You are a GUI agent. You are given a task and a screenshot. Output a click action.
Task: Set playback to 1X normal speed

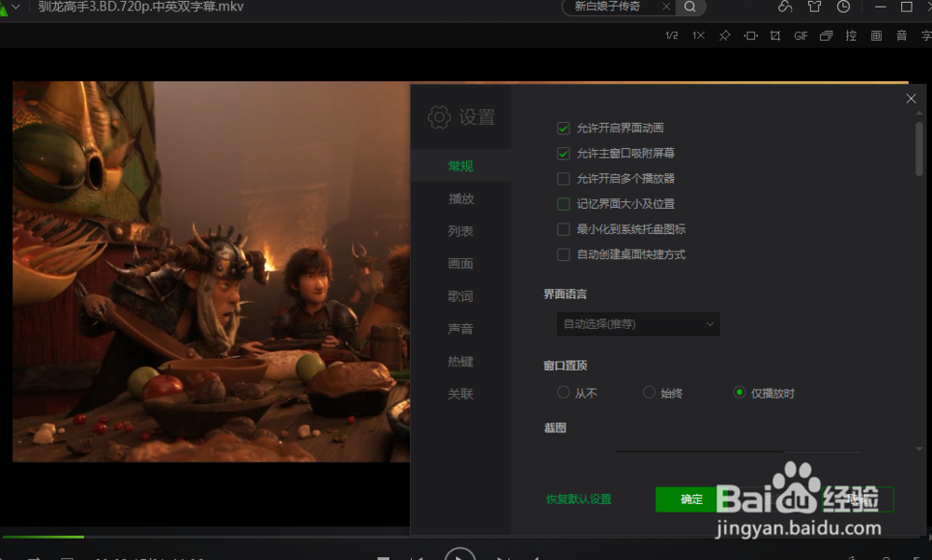698,35
